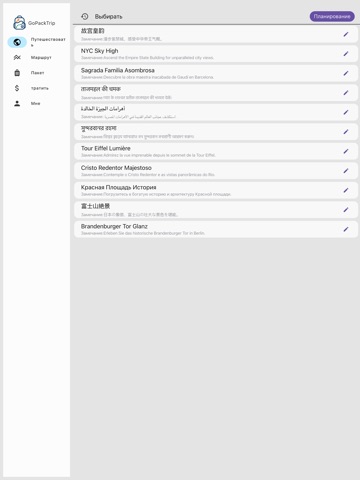The image size is (360, 480).
Task: Click the Планирование button
Action: pos(332,16)
